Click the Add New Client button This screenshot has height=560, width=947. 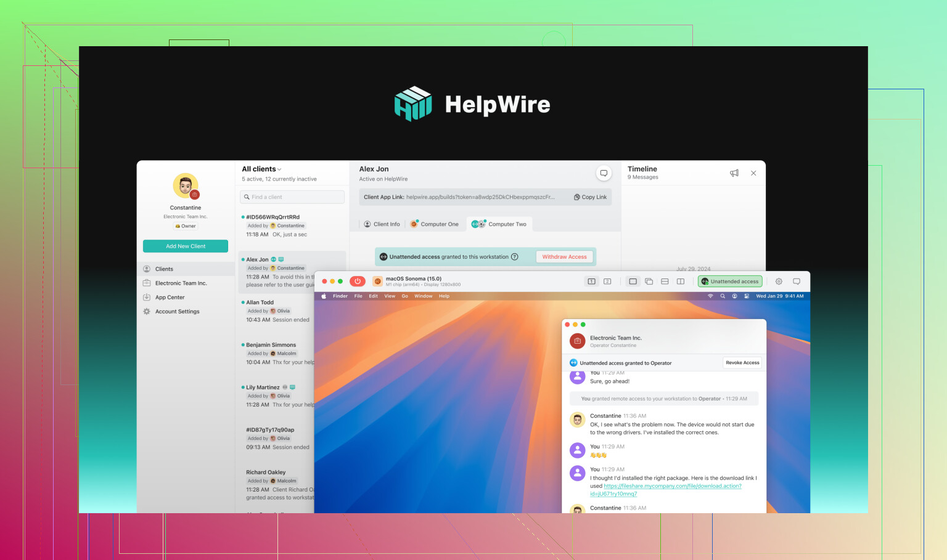point(186,246)
